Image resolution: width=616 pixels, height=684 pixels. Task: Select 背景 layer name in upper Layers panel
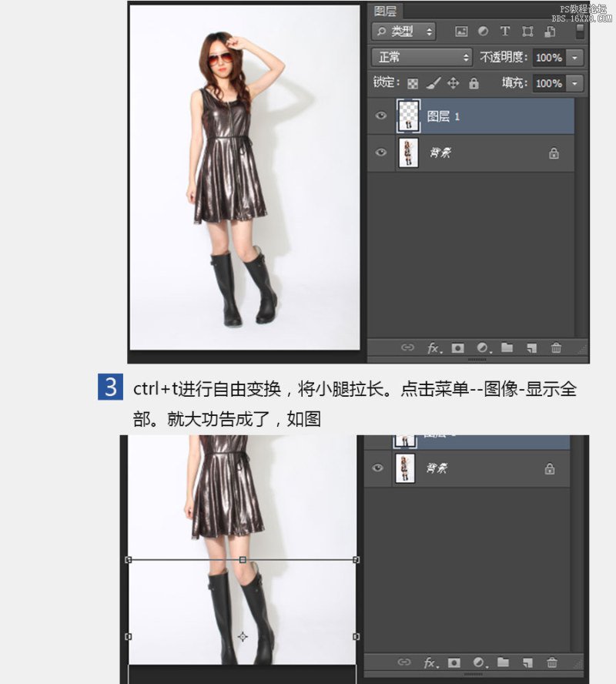pyautogui.click(x=440, y=153)
